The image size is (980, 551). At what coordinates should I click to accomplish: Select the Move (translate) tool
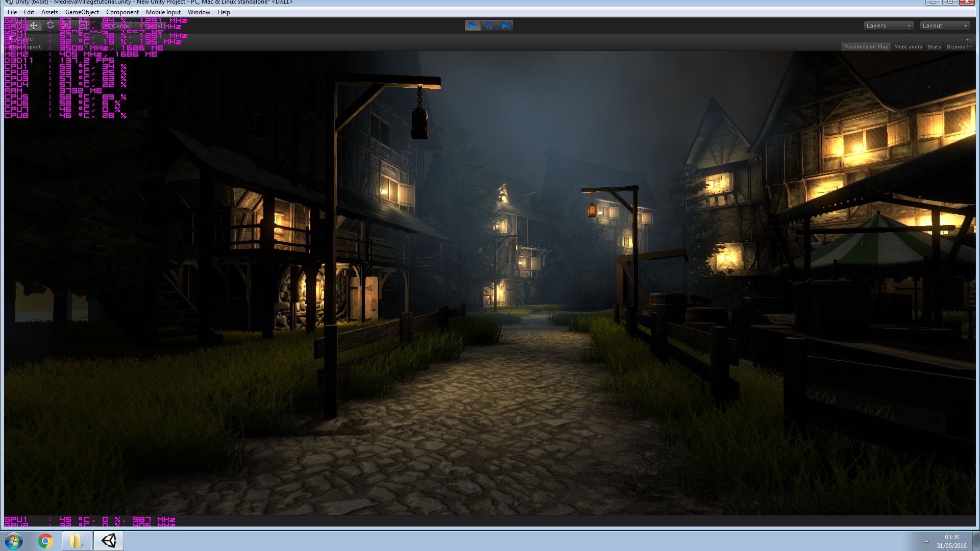pyautogui.click(x=34, y=26)
